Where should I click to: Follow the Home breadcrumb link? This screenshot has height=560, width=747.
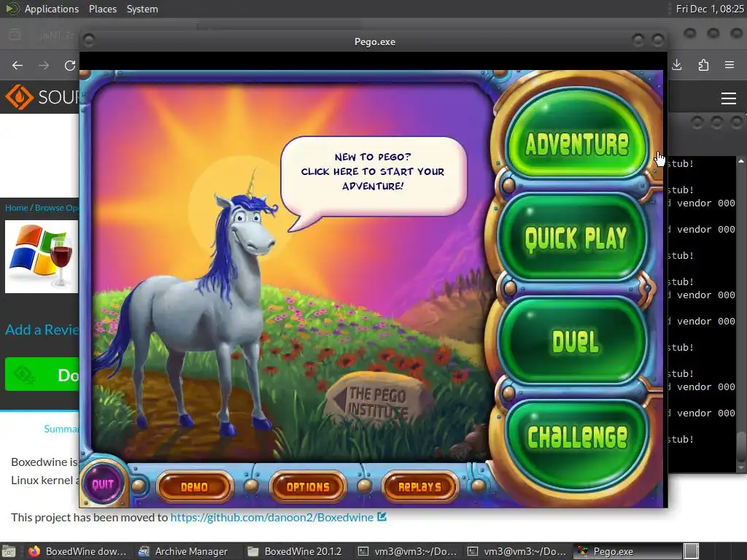point(16,208)
